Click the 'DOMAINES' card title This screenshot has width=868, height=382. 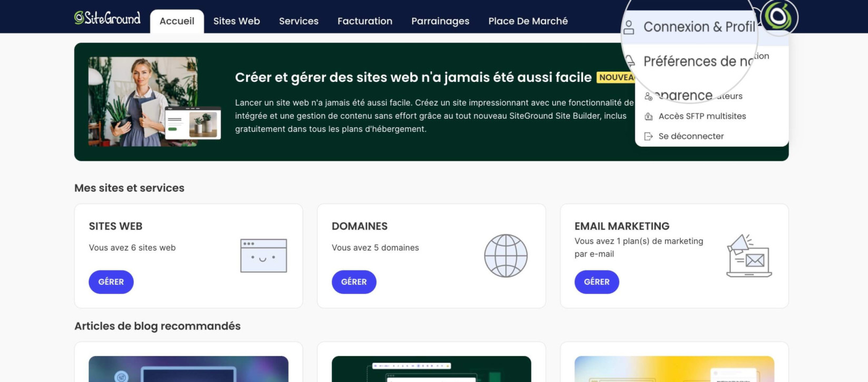360,226
